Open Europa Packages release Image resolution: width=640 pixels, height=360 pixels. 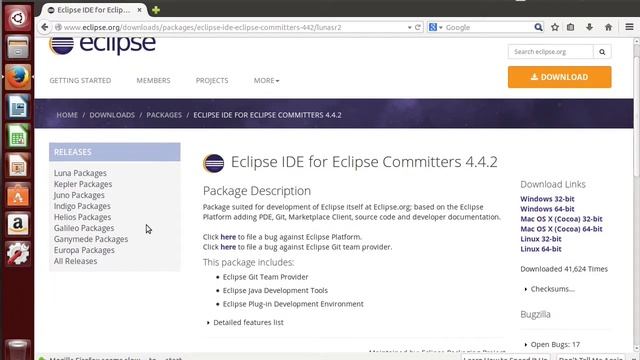coord(84,250)
